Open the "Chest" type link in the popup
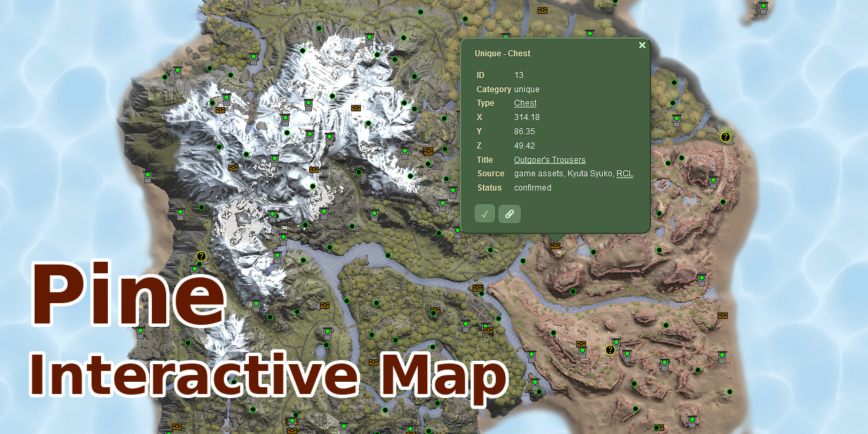Viewport: 868px width, 434px height. pos(525,102)
